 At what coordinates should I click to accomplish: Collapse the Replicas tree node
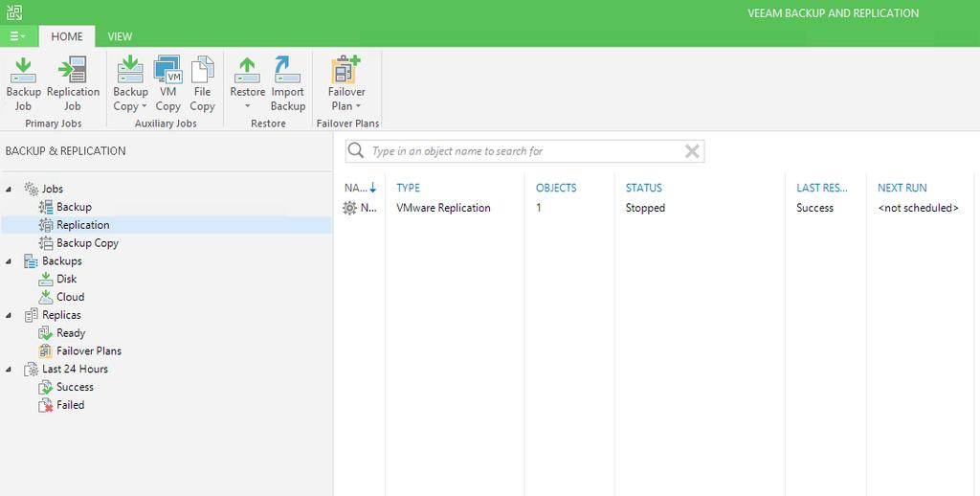point(9,315)
